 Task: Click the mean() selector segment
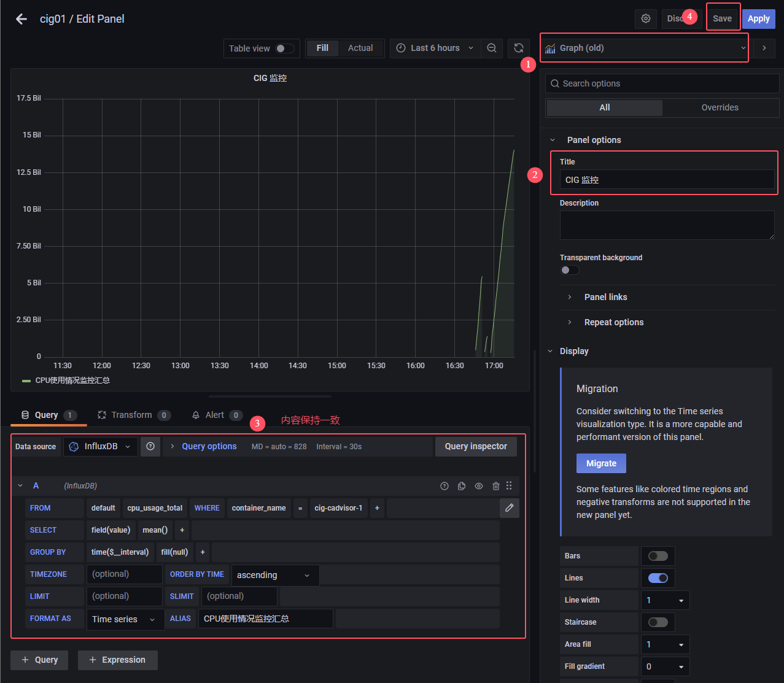pyautogui.click(x=155, y=530)
